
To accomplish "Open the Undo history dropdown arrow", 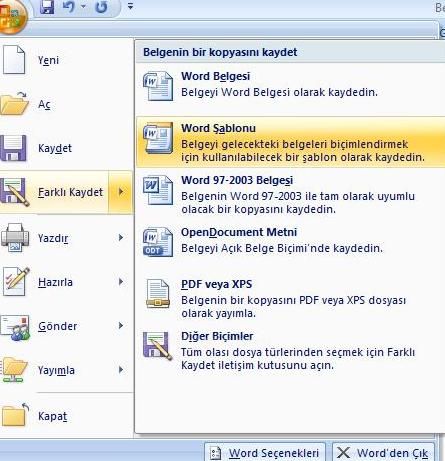I will tap(83, 6).
